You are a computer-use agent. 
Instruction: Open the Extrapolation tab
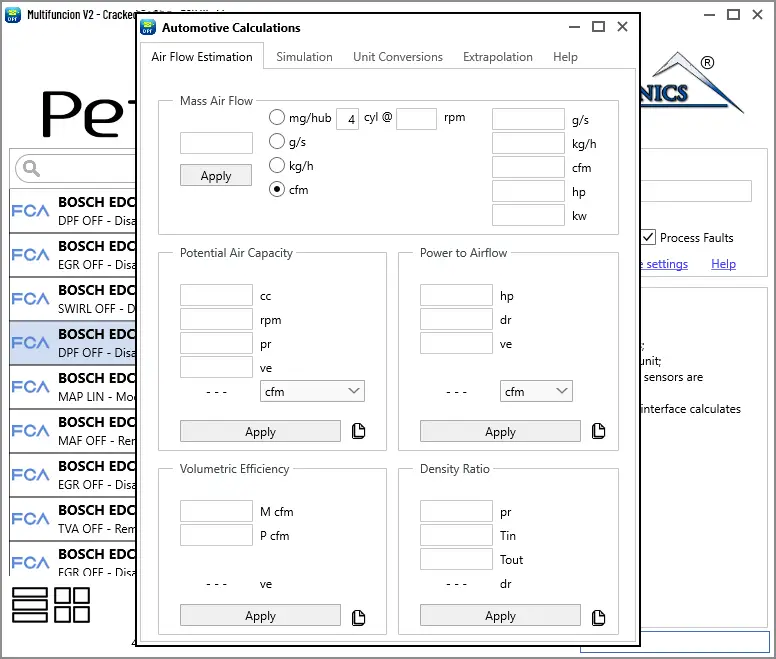point(497,57)
